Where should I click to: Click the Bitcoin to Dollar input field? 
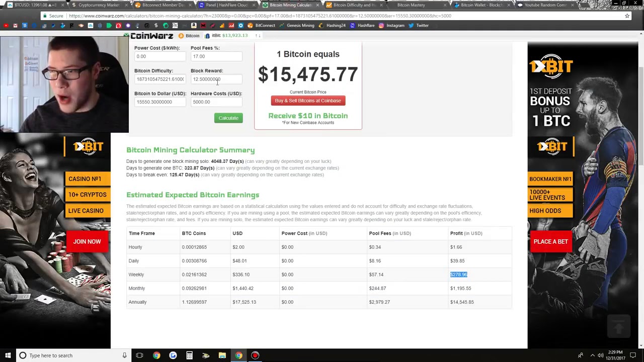[x=159, y=102]
